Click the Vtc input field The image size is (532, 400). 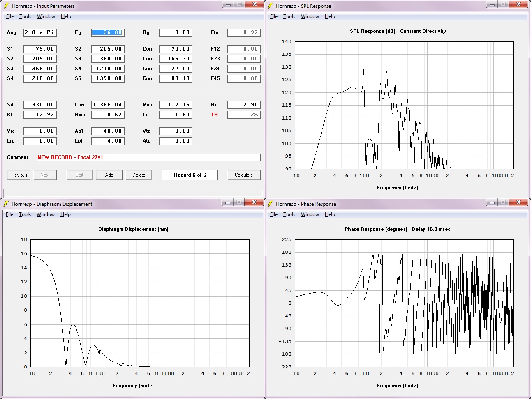[176, 131]
